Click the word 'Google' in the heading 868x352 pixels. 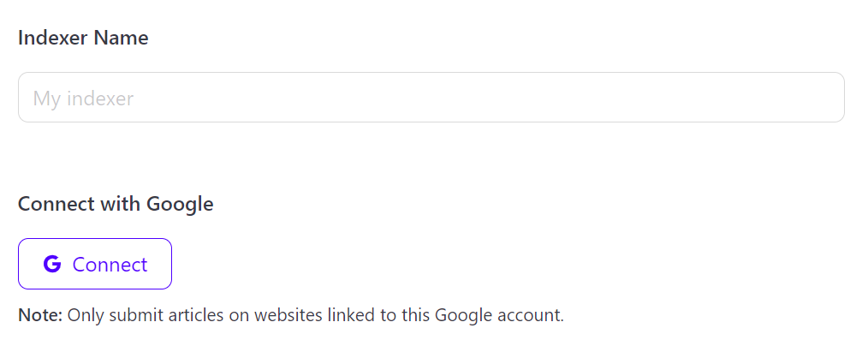click(x=180, y=204)
